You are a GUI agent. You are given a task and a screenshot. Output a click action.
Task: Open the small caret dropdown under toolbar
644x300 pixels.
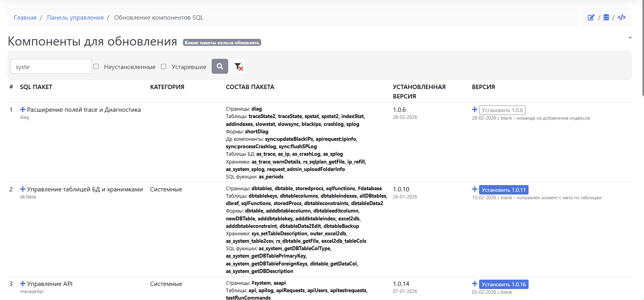click(x=630, y=38)
